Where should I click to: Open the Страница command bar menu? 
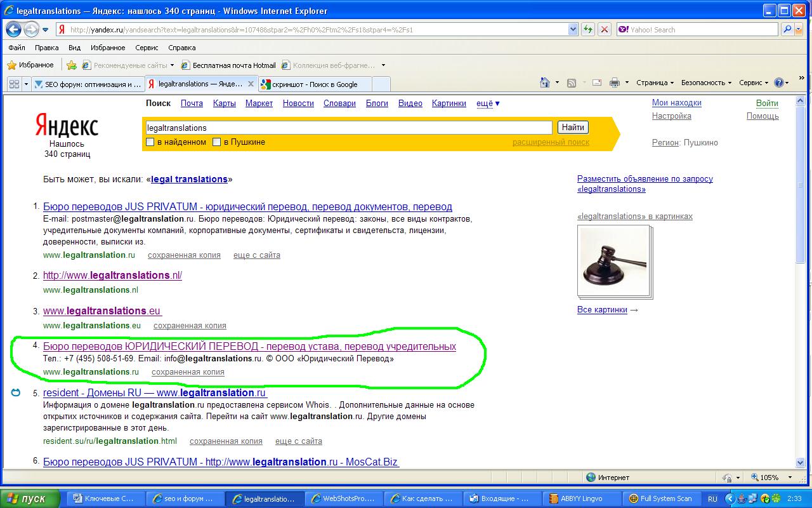point(655,83)
